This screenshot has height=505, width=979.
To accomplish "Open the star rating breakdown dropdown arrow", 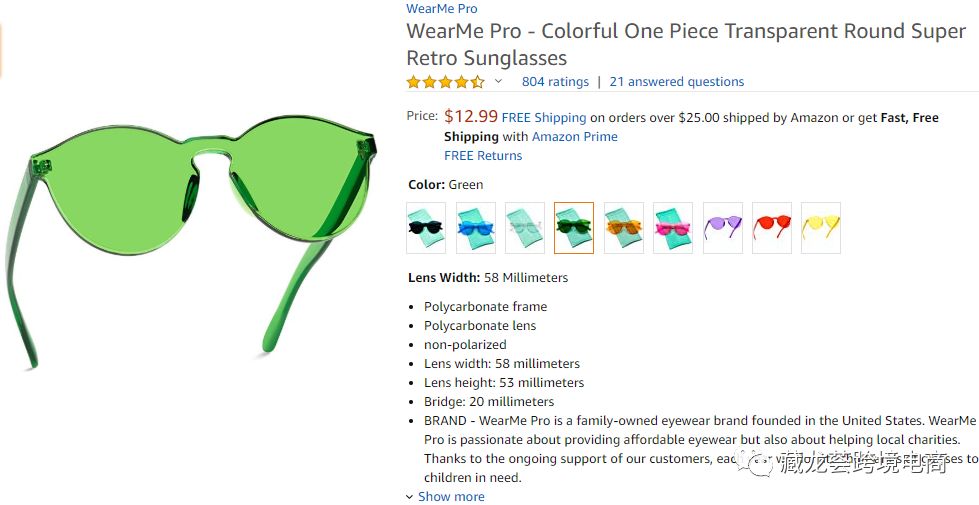I will pos(498,82).
